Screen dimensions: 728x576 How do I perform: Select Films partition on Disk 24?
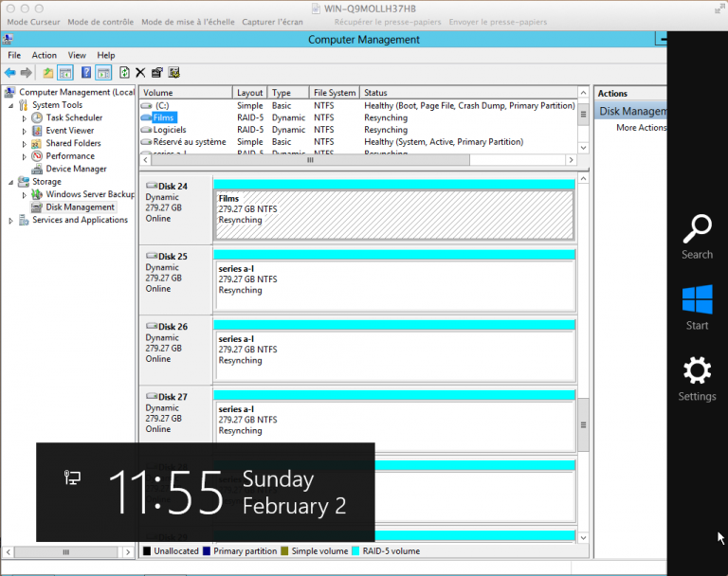(394, 215)
